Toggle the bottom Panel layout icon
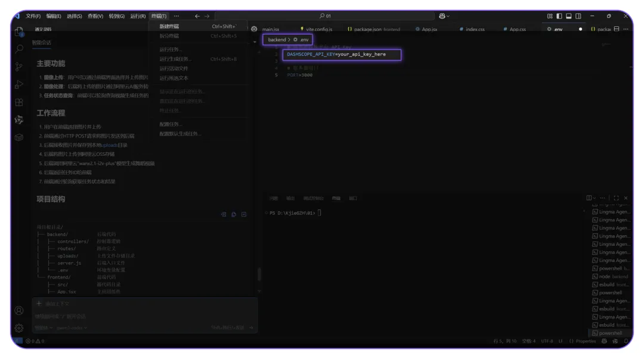 pyautogui.click(x=568, y=16)
